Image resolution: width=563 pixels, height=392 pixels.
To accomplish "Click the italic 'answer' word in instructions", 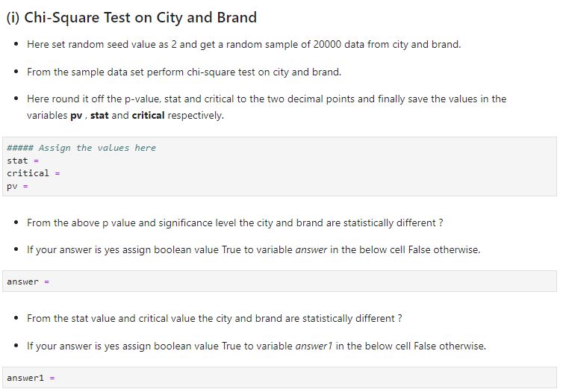I will click(x=311, y=250).
